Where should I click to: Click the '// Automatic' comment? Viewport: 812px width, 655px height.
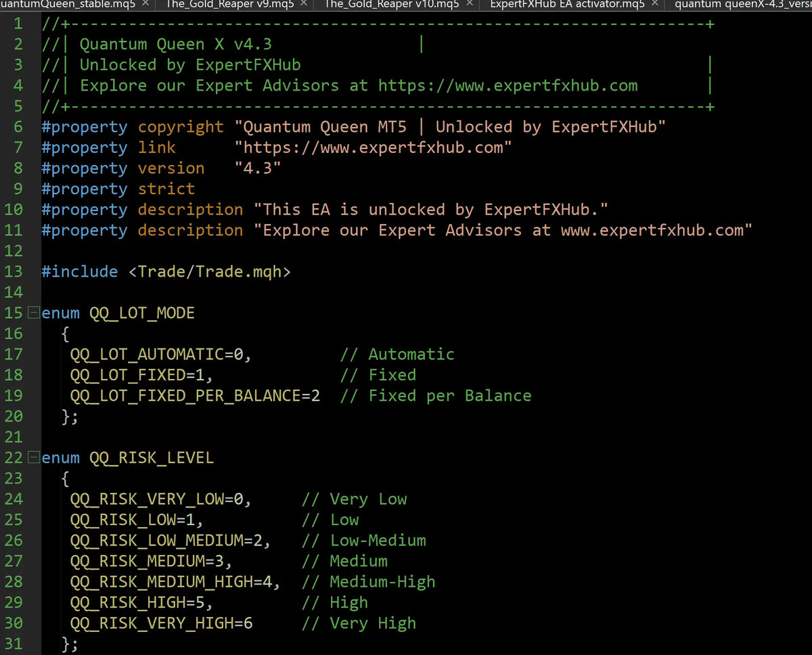(x=397, y=355)
